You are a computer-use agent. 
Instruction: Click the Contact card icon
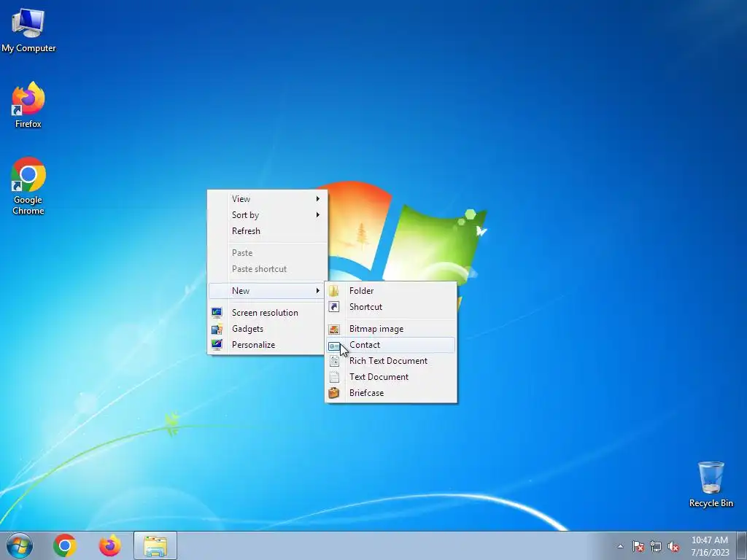(x=334, y=346)
